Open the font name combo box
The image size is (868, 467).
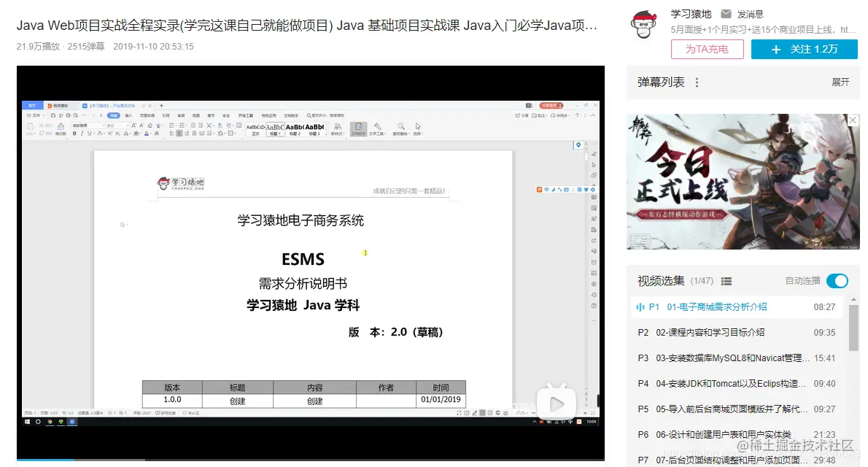88,126
